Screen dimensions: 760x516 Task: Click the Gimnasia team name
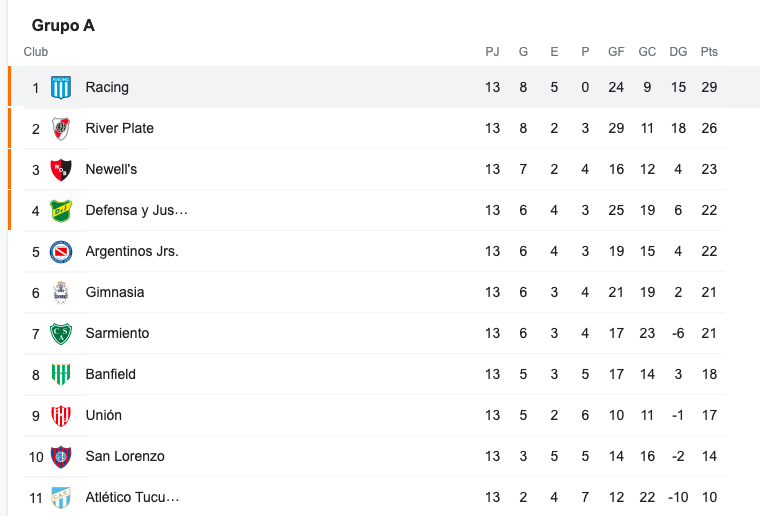115,293
